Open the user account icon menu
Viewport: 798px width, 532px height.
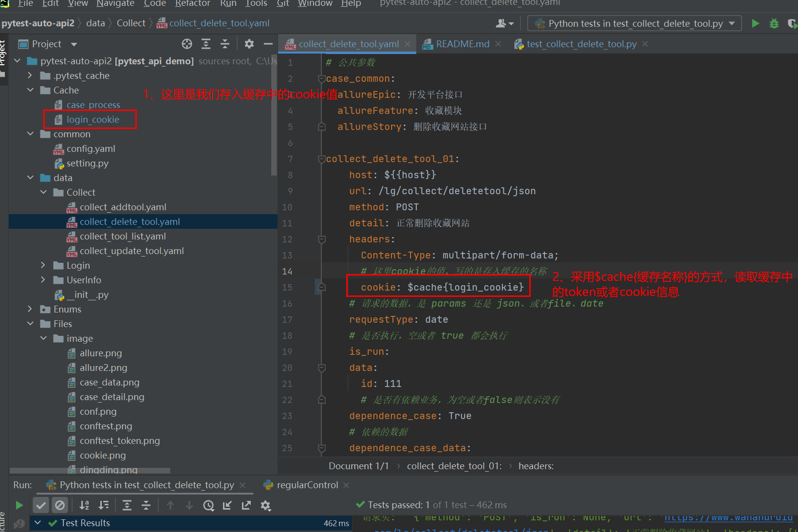click(x=504, y=23)
